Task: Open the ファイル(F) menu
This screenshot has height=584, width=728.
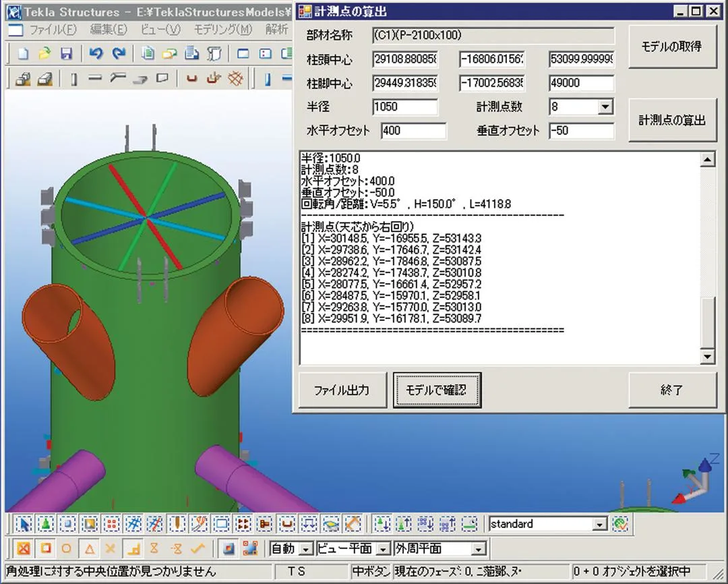Action: pyautogui.click(x=53, y=30)
